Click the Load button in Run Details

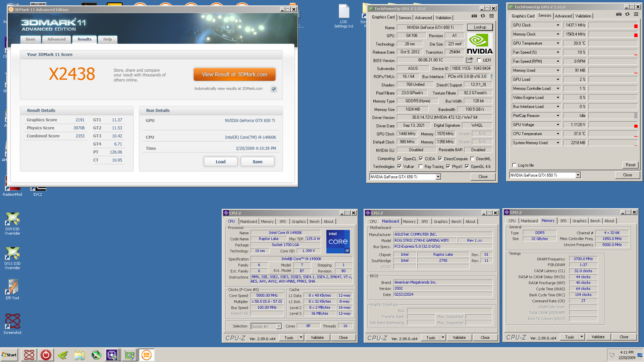(x=221, y=162)
